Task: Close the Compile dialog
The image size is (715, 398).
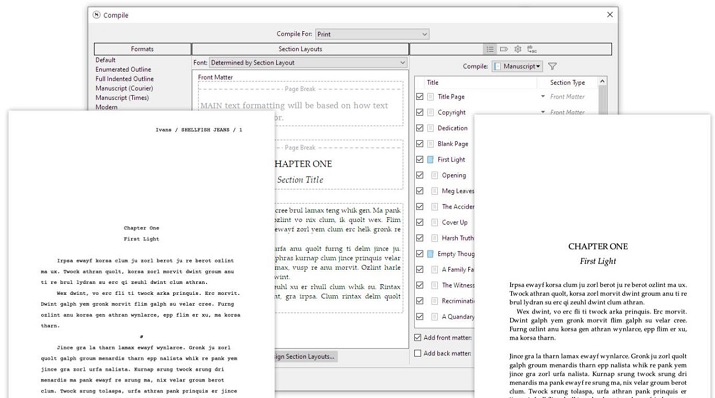Action: 610,15
